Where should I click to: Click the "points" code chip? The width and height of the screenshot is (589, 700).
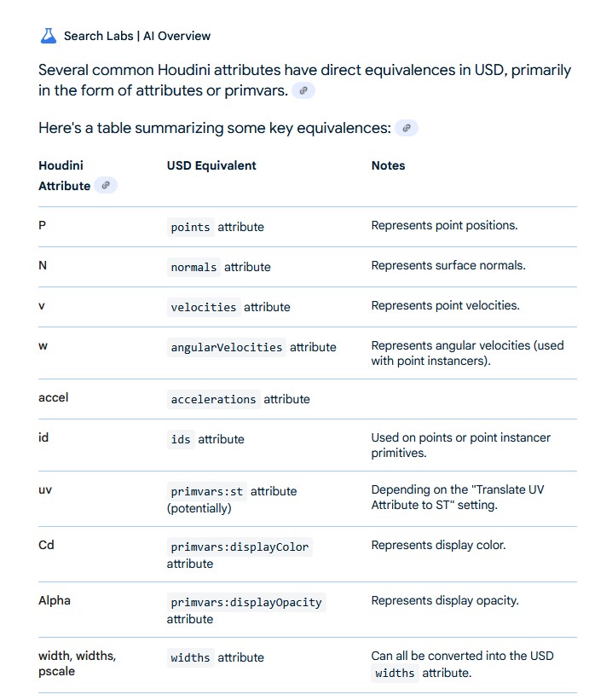coord(191,227)
